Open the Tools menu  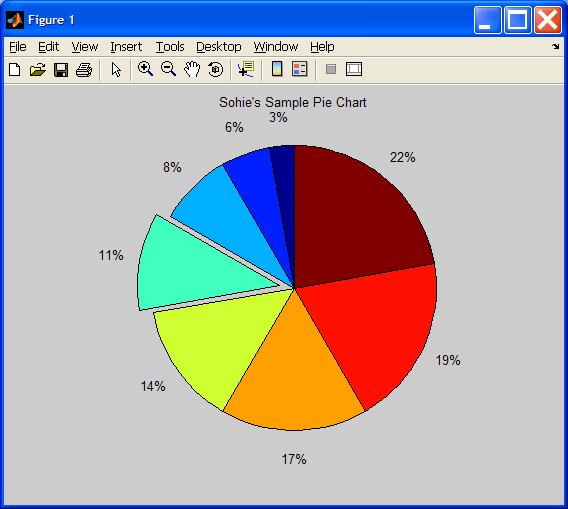point(170,47)
